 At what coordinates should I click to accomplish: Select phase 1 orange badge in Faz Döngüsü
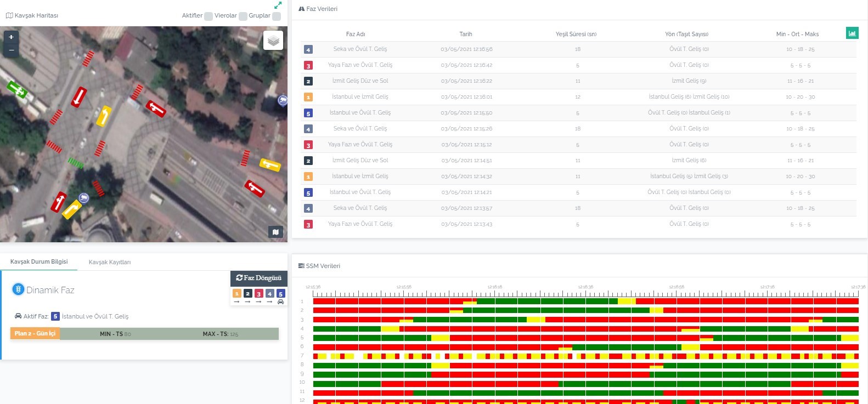tap(237, 294)
